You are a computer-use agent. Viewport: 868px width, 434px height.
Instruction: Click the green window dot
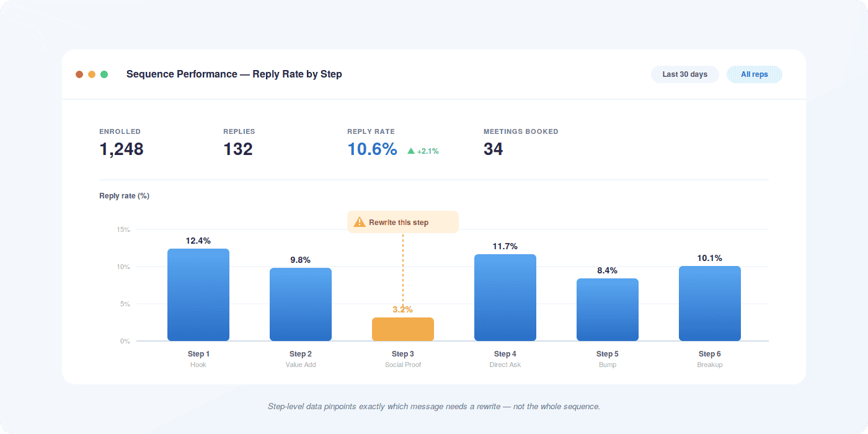point(104,74)
